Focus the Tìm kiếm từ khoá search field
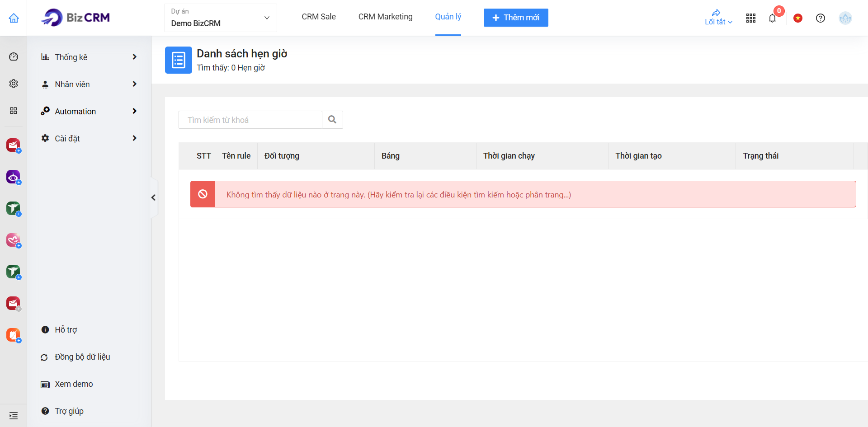 250,120
